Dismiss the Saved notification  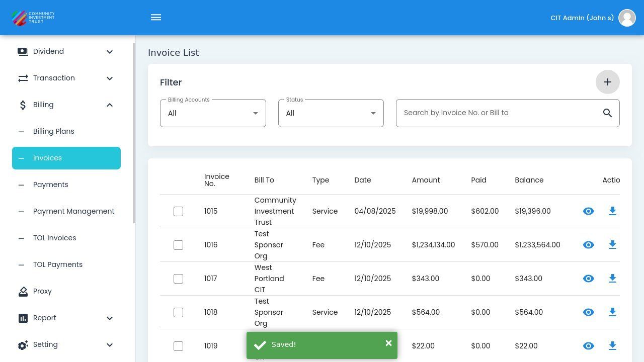tap(388, 343)
